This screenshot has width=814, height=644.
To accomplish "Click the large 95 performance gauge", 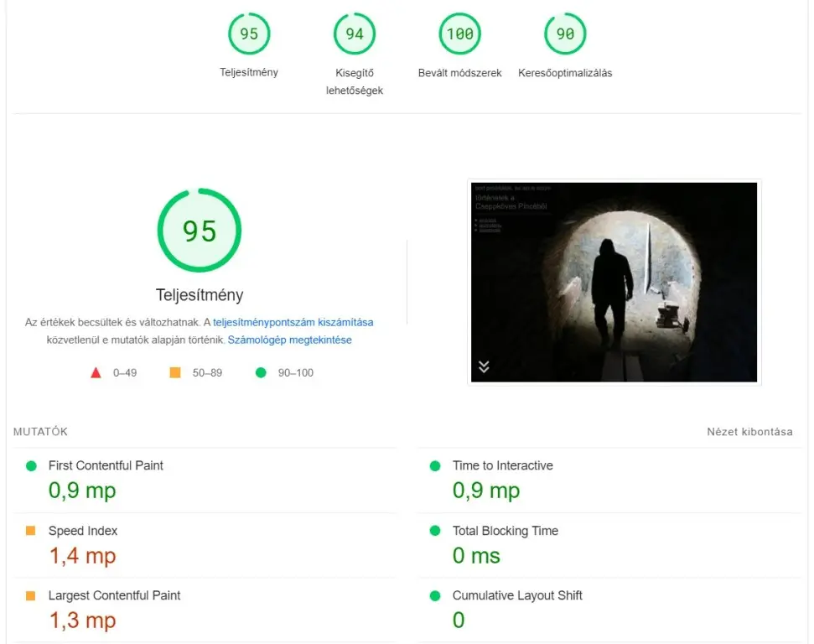I will 200,231.
